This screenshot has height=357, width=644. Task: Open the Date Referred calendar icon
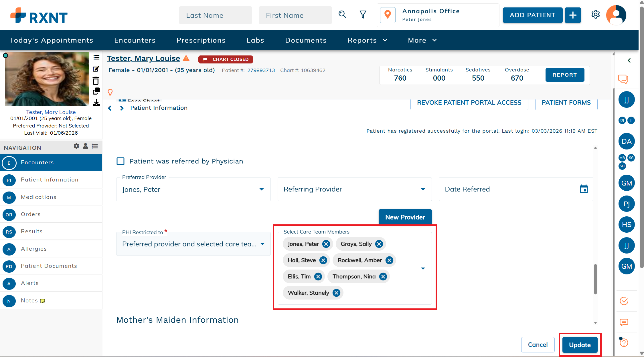[x=584, y=189]
